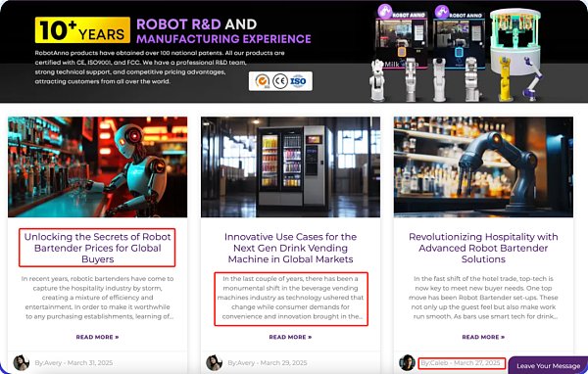Click Read More under Drink Vending Machine article
The image size is (588, 374).
pyautogui.click(x=290, y=337)
